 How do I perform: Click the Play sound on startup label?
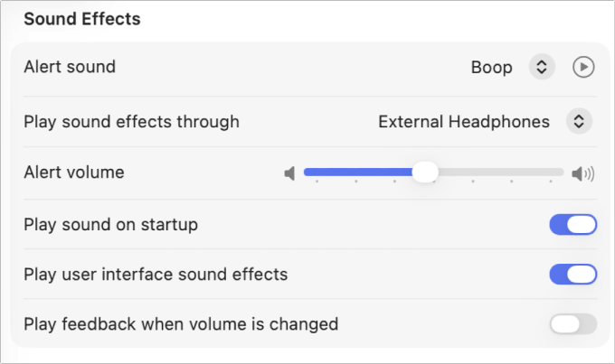[x=110, y=224]
